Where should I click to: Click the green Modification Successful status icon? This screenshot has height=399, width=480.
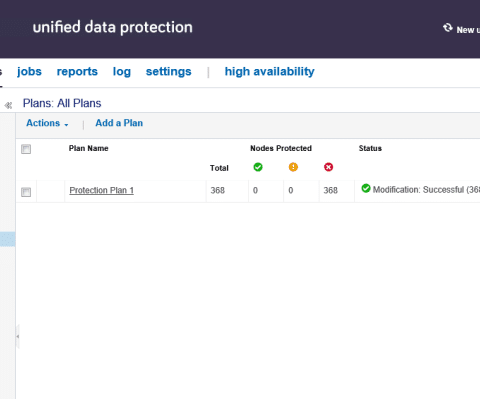[366, 188]
